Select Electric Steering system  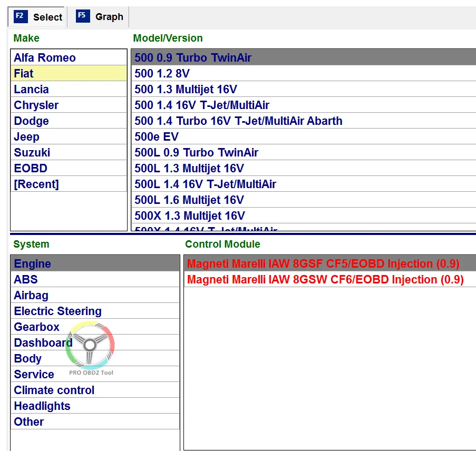(x=95, y=311)
